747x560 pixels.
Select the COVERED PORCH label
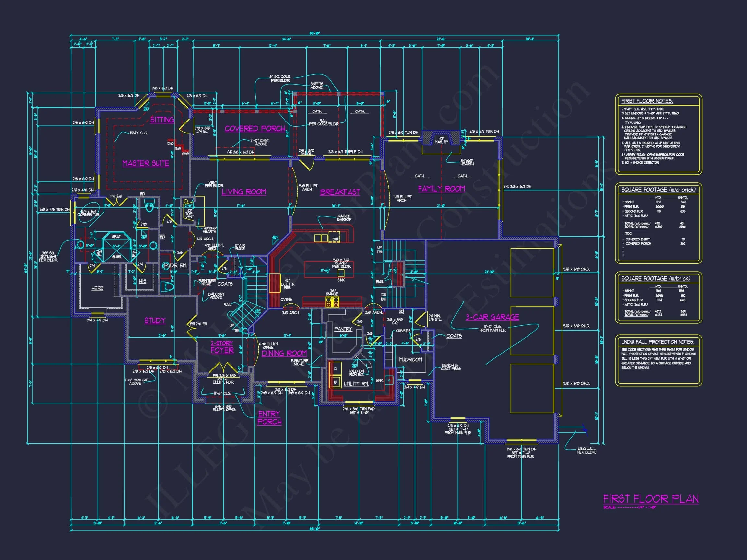(255, 129)
